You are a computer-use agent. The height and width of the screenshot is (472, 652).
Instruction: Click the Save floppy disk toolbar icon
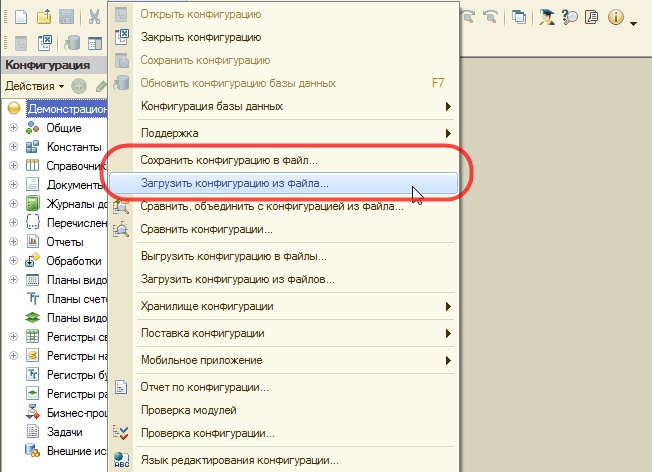[x=67, y=17]
